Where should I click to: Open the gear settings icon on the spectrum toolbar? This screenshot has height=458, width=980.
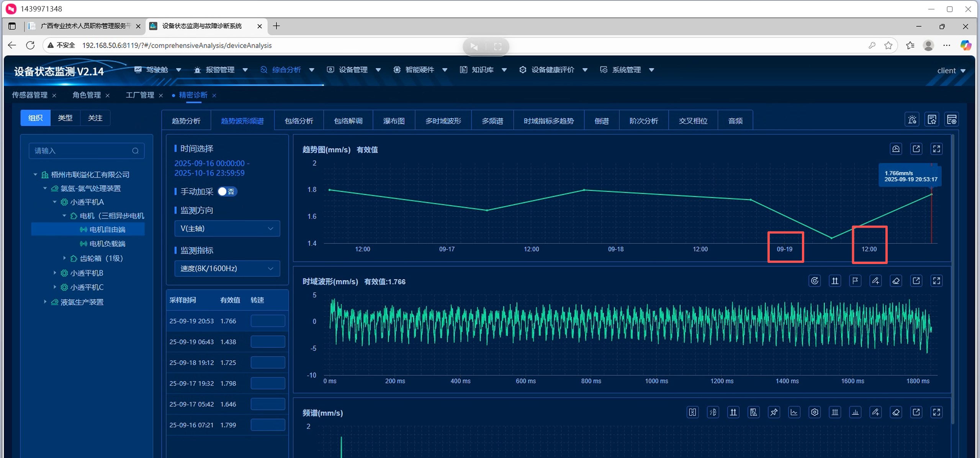coord(815,412)
